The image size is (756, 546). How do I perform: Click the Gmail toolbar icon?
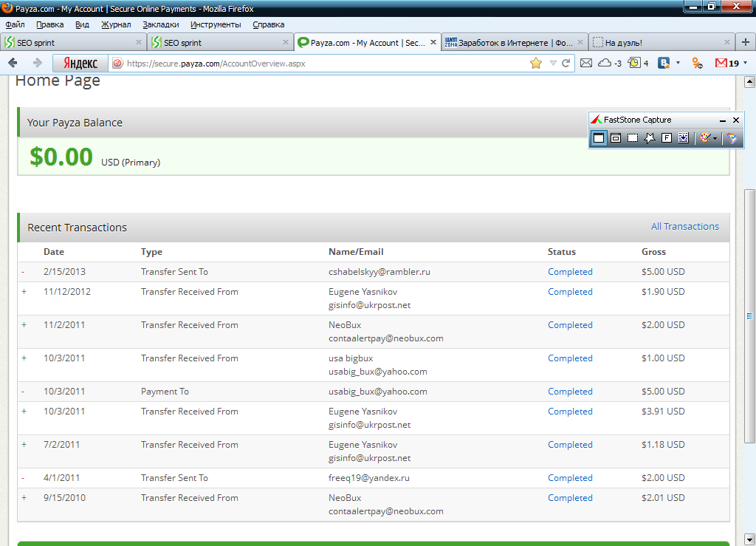click(721, 64)
